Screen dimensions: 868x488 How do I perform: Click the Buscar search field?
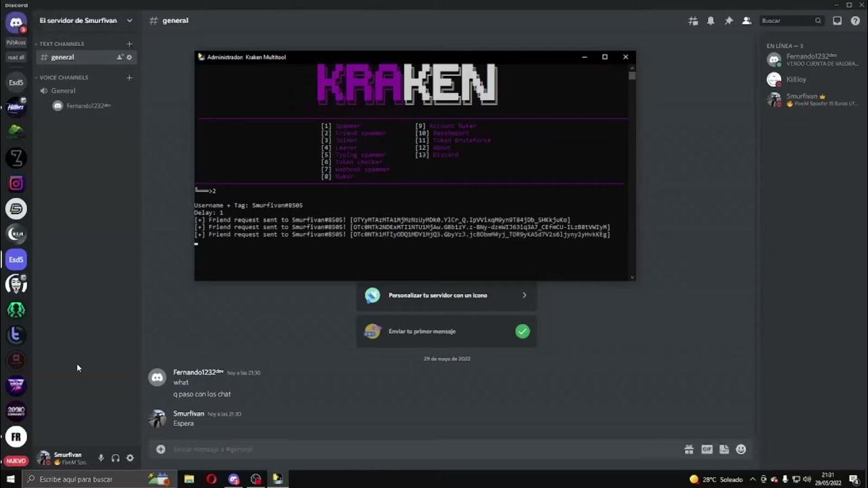tap(792, 21)
